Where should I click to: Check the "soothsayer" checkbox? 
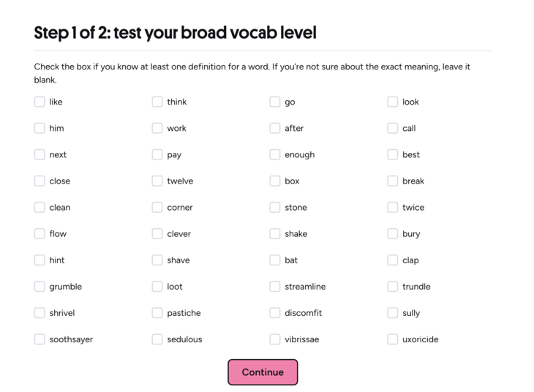[x=40, y=339]
